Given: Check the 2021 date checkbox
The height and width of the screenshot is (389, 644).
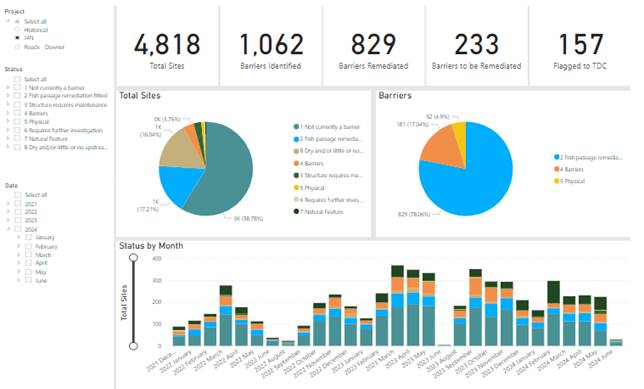Looking at the screenshot, I should click(18, 204).
